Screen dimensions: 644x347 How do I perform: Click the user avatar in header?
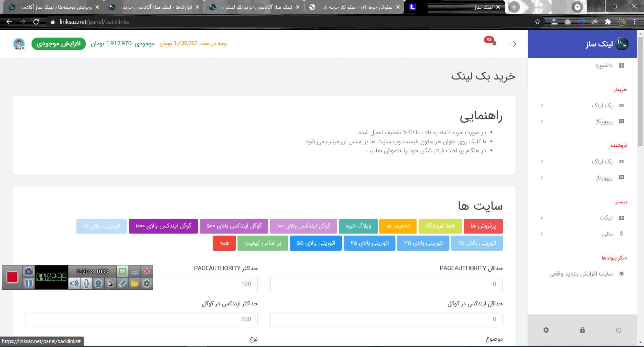coord(19,44)
